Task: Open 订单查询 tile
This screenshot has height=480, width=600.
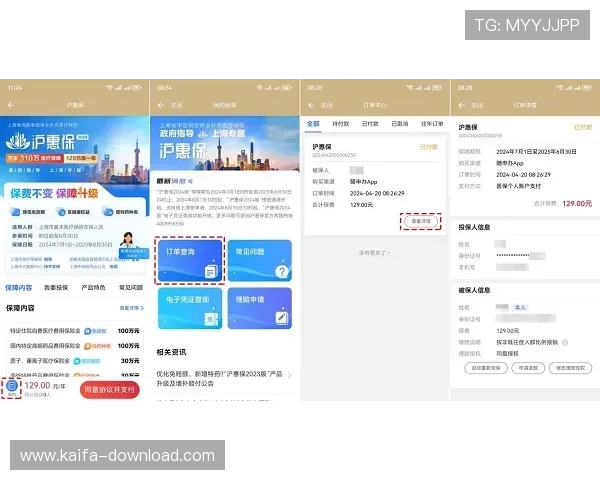Action: point(190,260)
